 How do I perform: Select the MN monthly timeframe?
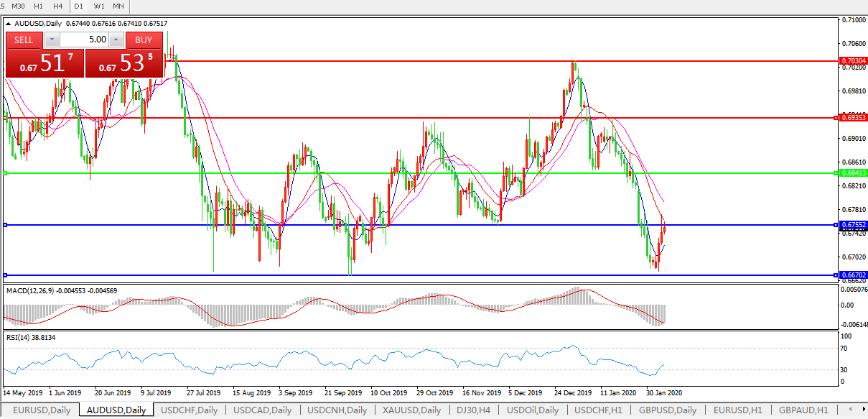tap(118, 6)
